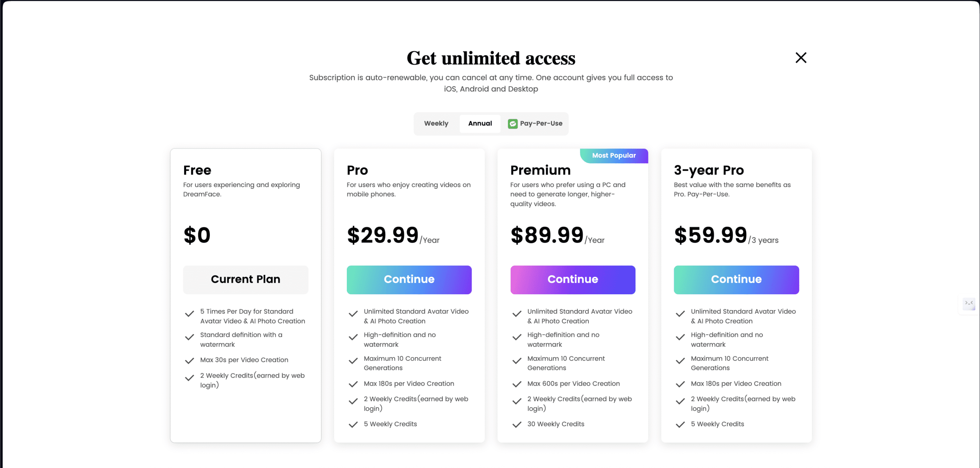Click checkmark next to 30 Weekly Credits
Screen dimensions: 980x468
click(517, 425)
